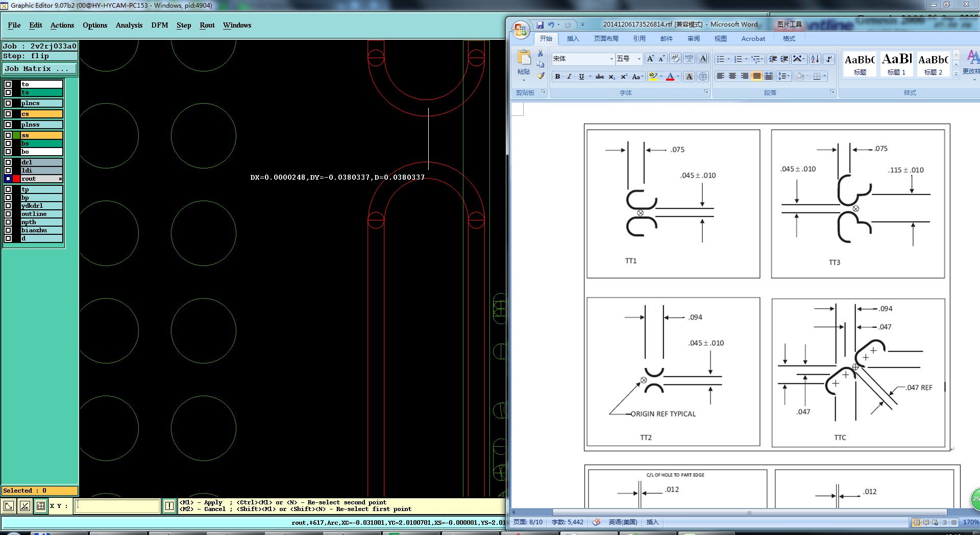This screenshot has width=980, height=535.
Task: Click the Job Matrix button
Action: [39, 68]
